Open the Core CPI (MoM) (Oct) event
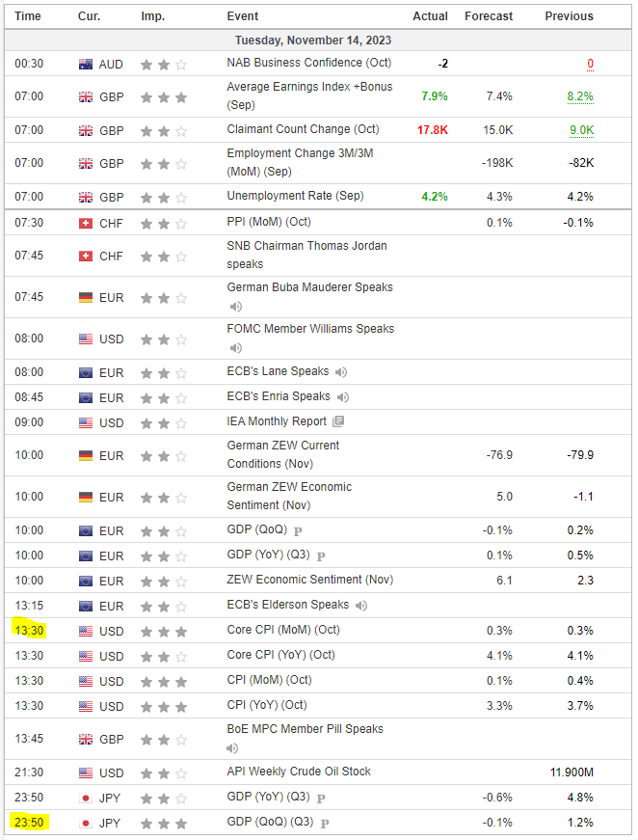 coord(283,630)
